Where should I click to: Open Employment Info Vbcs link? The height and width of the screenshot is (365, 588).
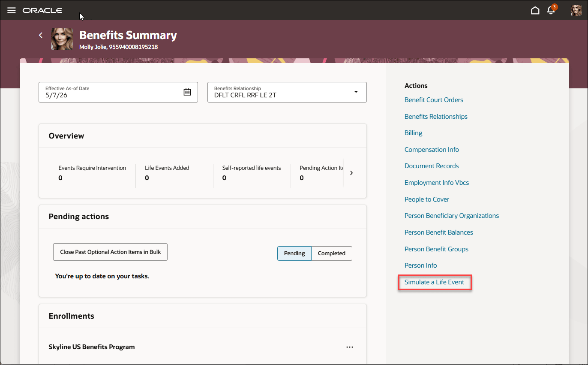(437, 183)
